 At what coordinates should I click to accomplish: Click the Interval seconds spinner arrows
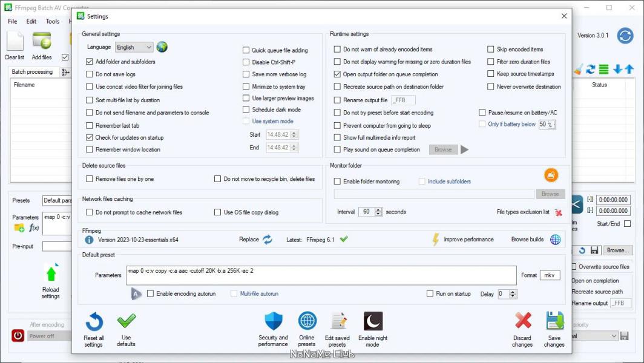click(x=378, y=212)
